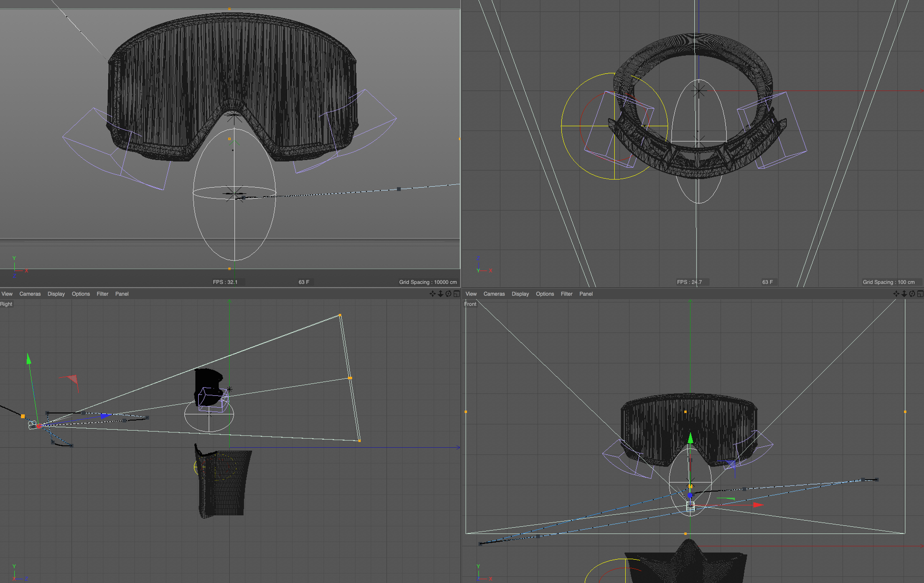The image size is (924, 583).
Task: Click the rotate camera icon in Right viewport
Action: click(448, 294)
